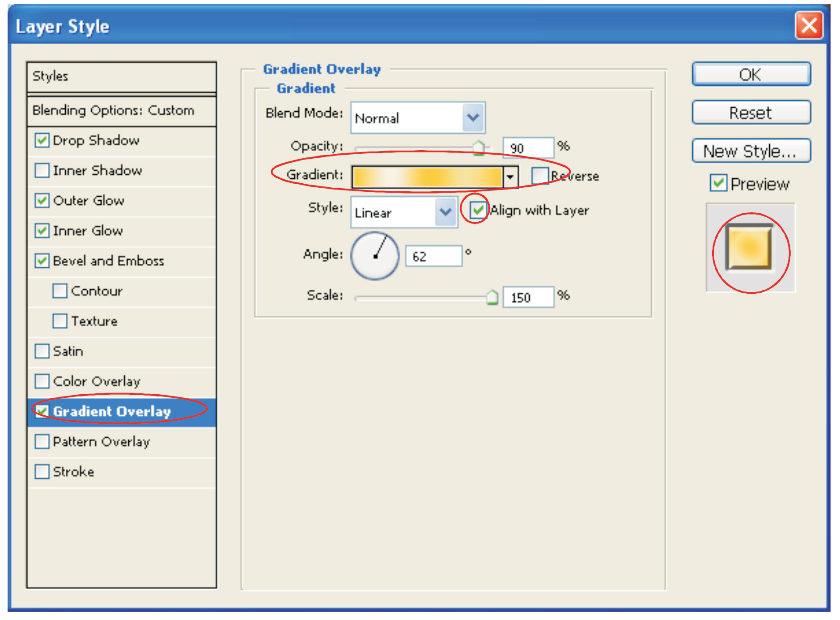Toggle Align with Layer checkbox
The image size is (840, 620).
pos(478,210)
